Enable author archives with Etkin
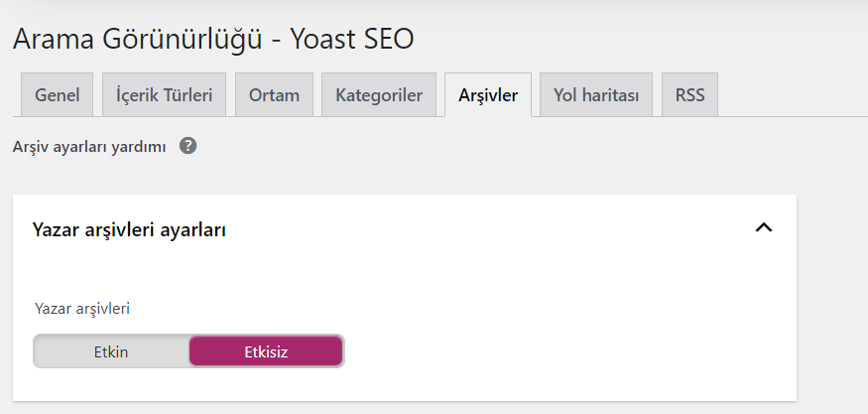Image resolution: width=868 pixels, height=414 pixels. [x=111, y=351]
